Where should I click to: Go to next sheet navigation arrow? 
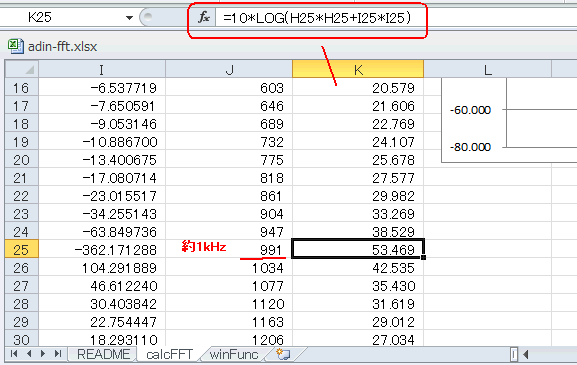tap(43, 354)
